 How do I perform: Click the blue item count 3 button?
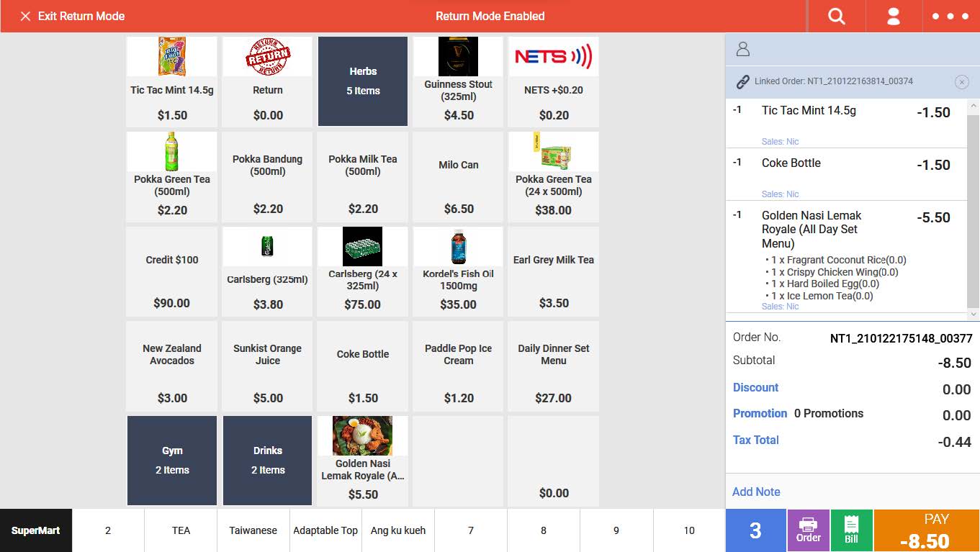[755, 530]
